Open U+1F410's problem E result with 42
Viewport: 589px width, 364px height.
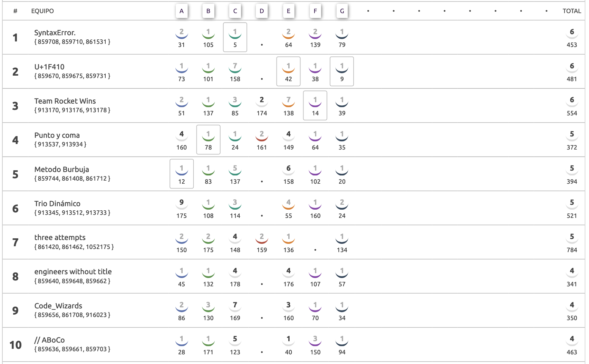(289, 71)
